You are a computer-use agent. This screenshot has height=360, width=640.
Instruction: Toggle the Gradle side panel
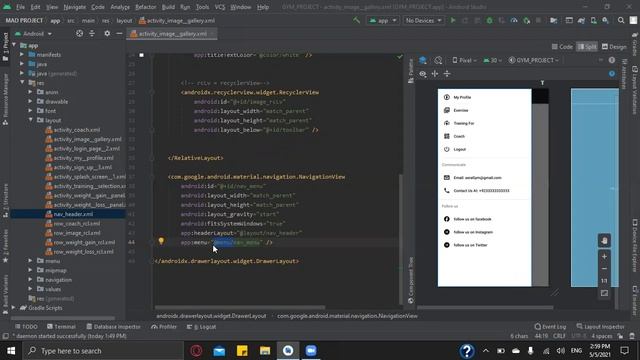point(635,44)
